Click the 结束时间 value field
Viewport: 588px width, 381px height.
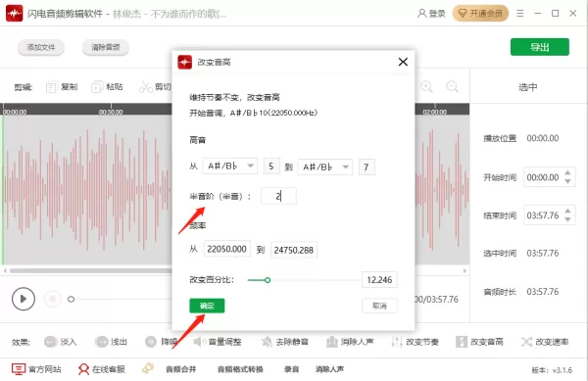(543, 215)
